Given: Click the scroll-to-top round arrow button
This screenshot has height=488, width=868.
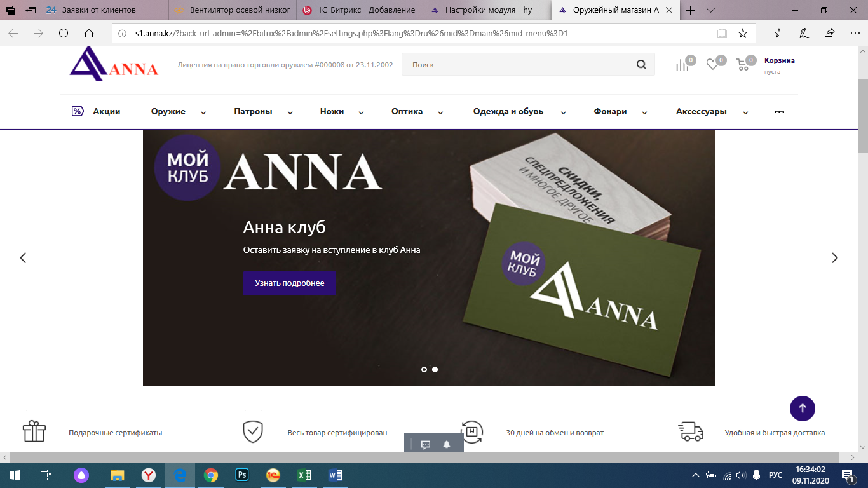Looking at the screenshot, I should 803,409.
